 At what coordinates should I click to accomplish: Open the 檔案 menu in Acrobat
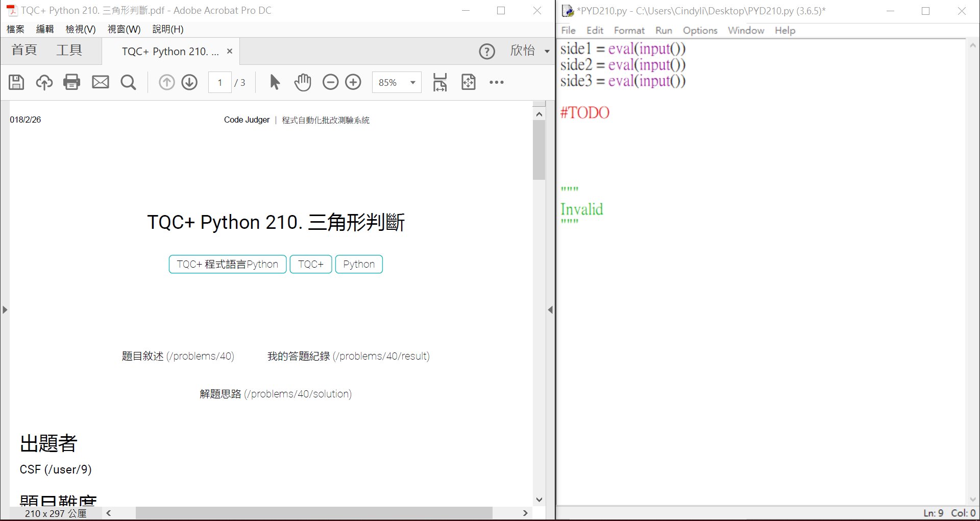coord(15,29)
